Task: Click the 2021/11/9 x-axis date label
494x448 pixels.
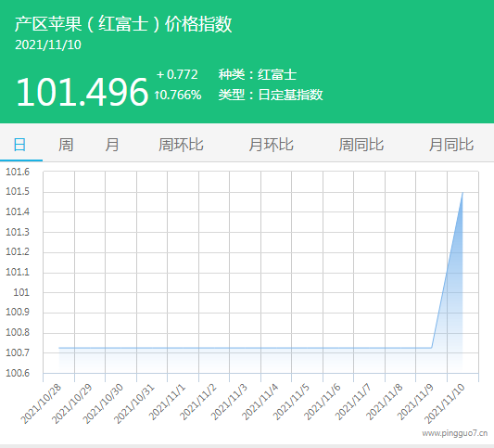Action: 415,403
